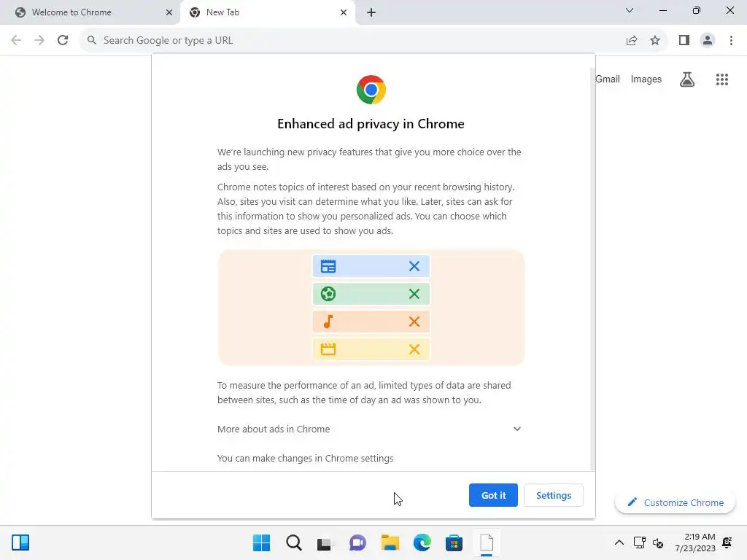Viewport: 747px width, 560px height.
Task: Open Microsoft Store from taskbar
Action: pyautogui.click(x=454, y=542)
